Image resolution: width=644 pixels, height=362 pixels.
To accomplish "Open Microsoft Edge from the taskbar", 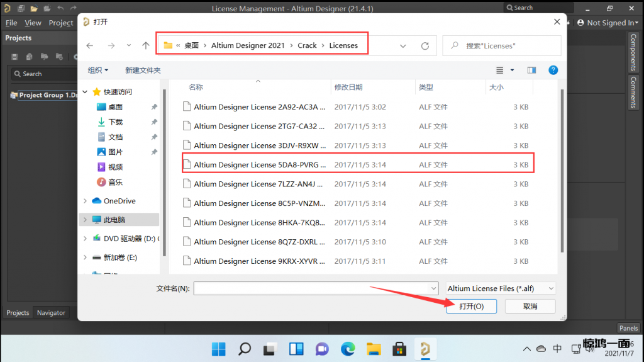I will (348, 348).
